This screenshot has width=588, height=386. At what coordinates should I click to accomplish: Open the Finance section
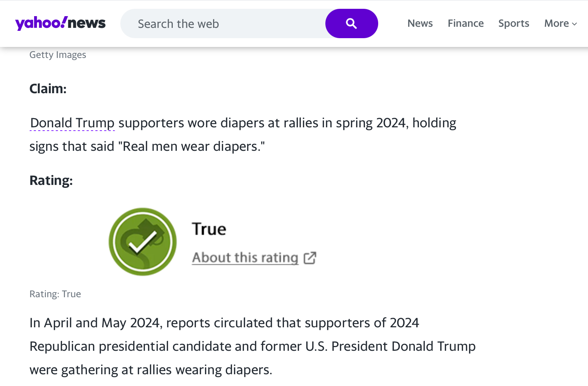pyautogui.click(x=465, y=23)
